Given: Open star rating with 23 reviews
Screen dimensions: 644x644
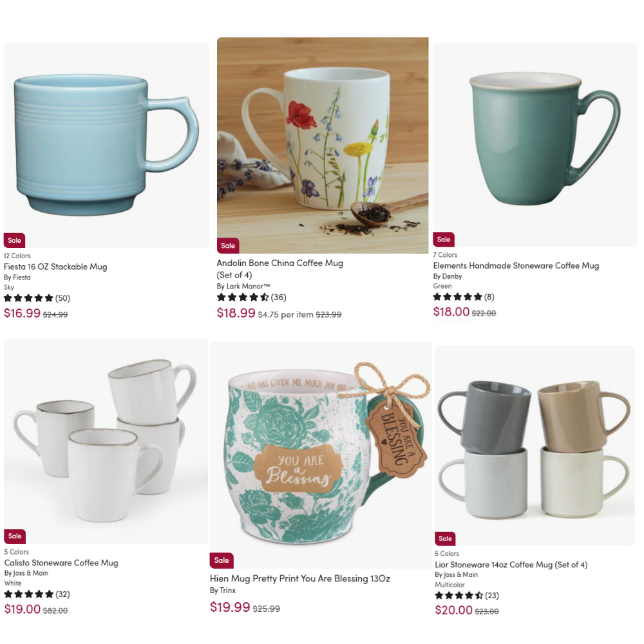Looking at the screenshot, I should coord(466,596).
